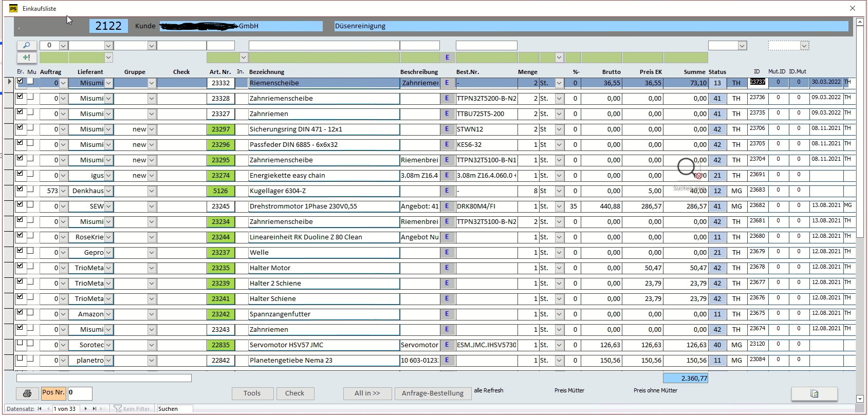Click the Pos Nr. label button
The height and width of the screenshot is (415, 868).
coord(53,393)
